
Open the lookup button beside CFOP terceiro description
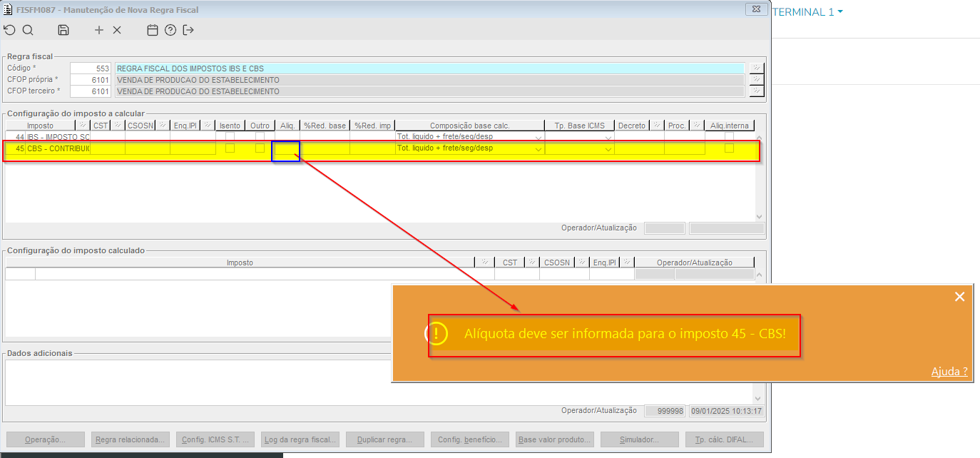[x=757, y=91]
